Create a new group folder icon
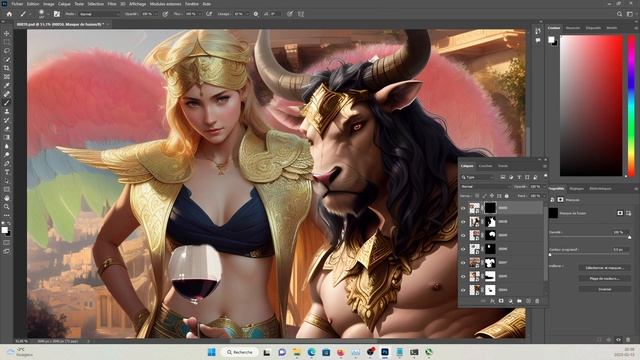Screen dimensions: 640x360 pos(519,301)
